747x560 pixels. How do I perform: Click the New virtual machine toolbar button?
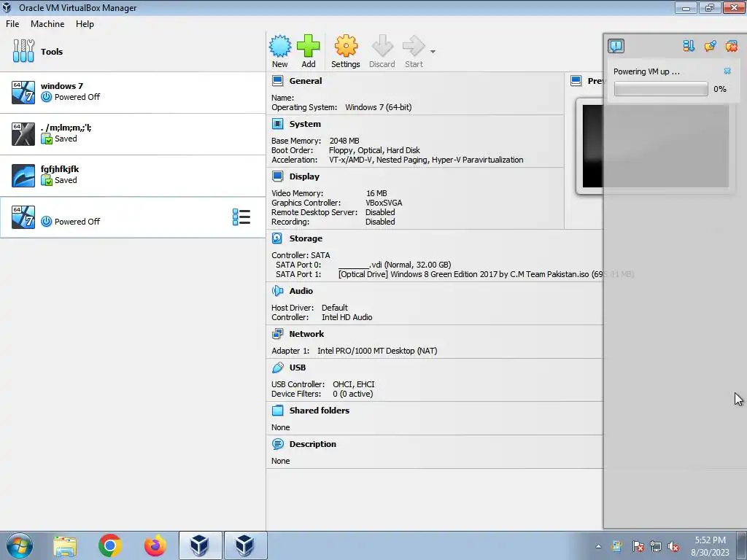click(280, 52)
